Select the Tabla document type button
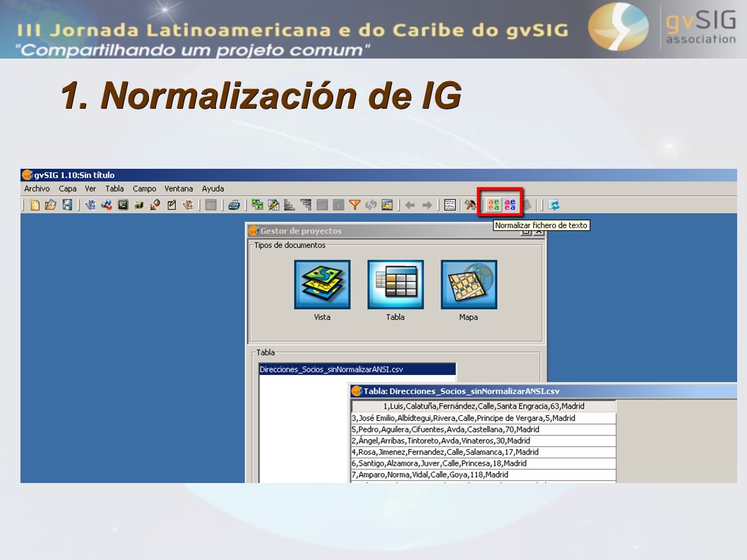The height and width of the screenshot is (560, 747). 395,285
